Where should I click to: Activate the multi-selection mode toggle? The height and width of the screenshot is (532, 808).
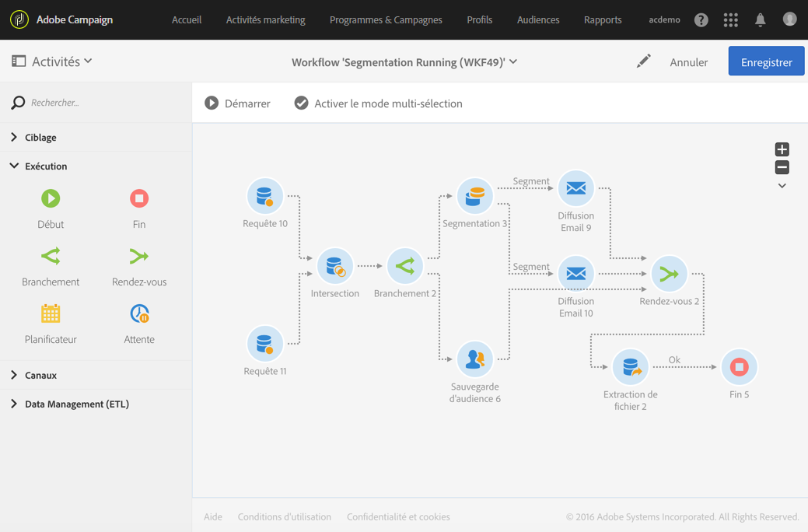(x=378, y=103)
